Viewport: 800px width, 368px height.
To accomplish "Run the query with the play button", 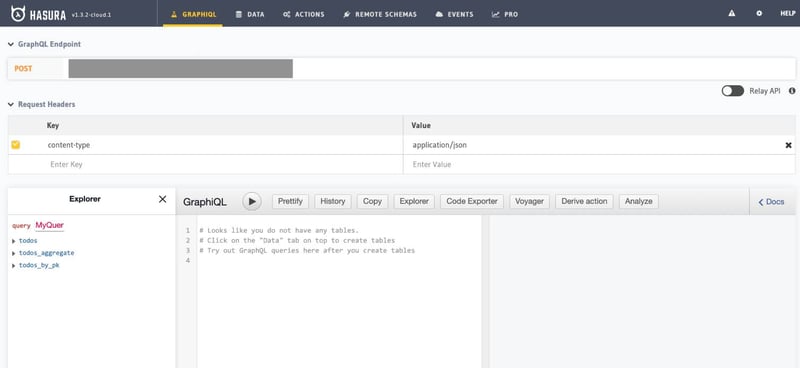I will (x=252, y=202).
